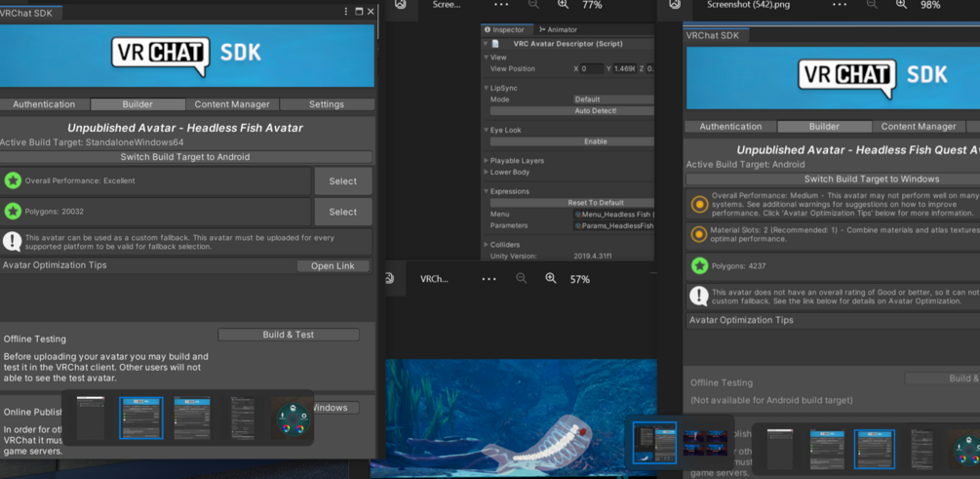
Task: Click the Photos app icon beside Screenshot (542).png
Action: 675,4
